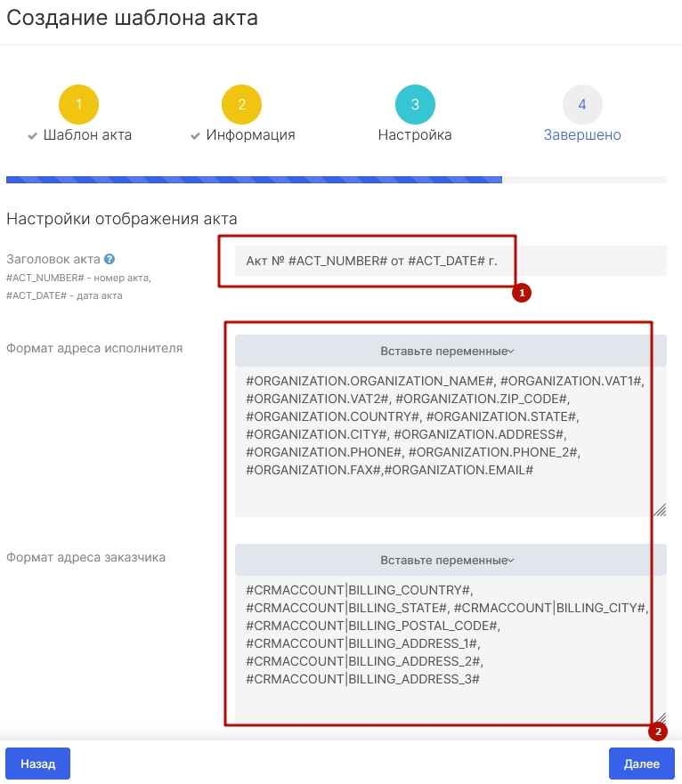Screen dimensions: 682x784
Task: Expand Вставьте переменные for адрес заказчика
Action: click(x=451, y=560)
